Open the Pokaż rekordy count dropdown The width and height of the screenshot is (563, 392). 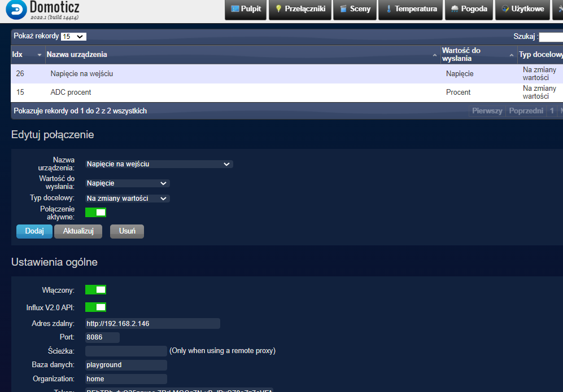tap(73, 37)
